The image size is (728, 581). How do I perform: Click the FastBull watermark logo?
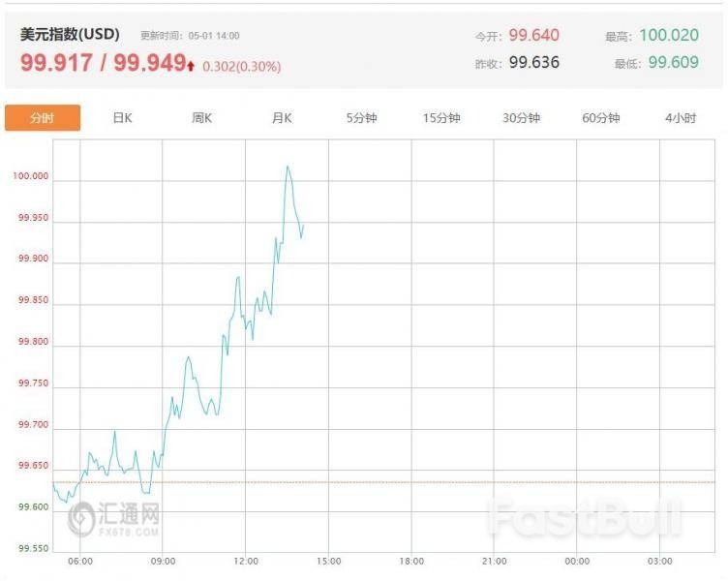coord(585,518)
